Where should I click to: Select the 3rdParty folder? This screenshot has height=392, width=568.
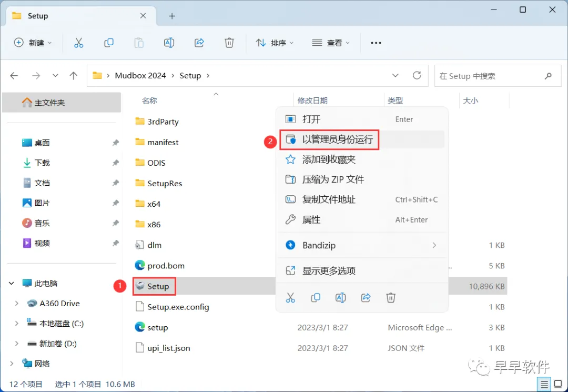163,122
